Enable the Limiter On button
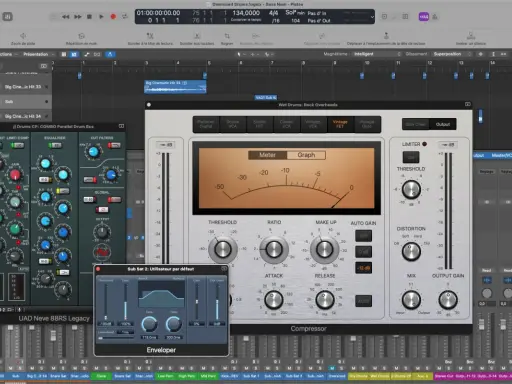 click(411, 157)
